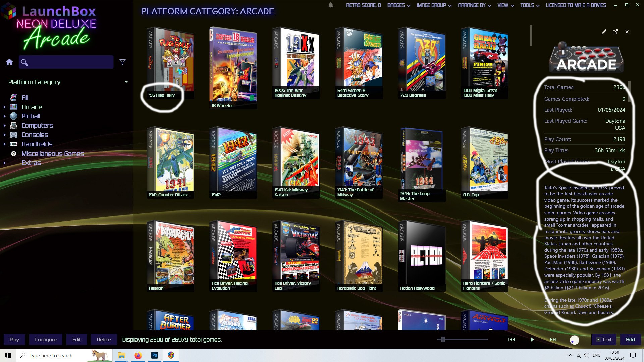Open the View menu
Viewport: 644px width, 362px height.
pos(505,5)
